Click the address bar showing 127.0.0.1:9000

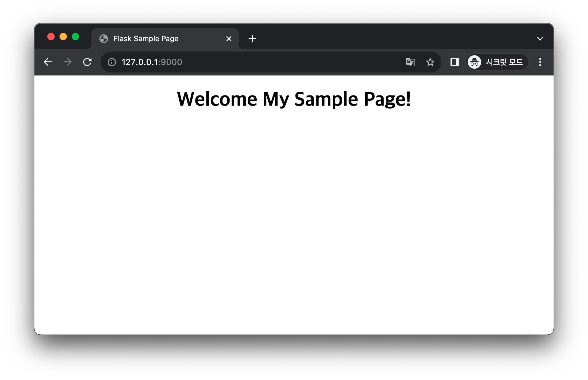pos(271,62)
